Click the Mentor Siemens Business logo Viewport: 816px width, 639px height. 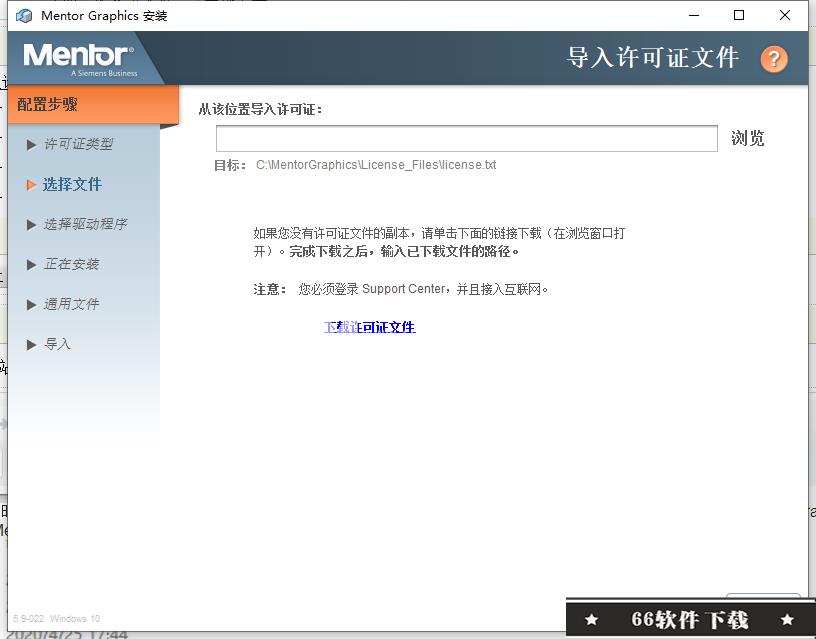(80, 60)
